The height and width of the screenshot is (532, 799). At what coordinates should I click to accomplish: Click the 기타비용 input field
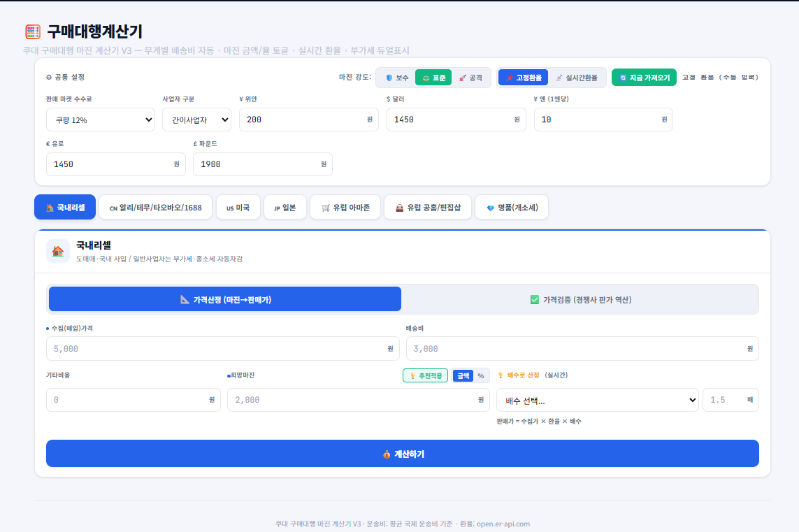[134, 400]
